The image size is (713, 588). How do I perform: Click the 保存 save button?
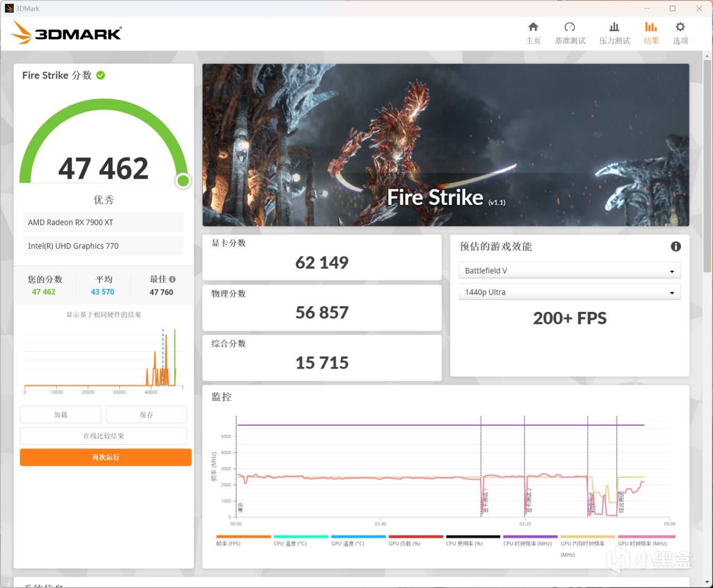coord(146,414)
